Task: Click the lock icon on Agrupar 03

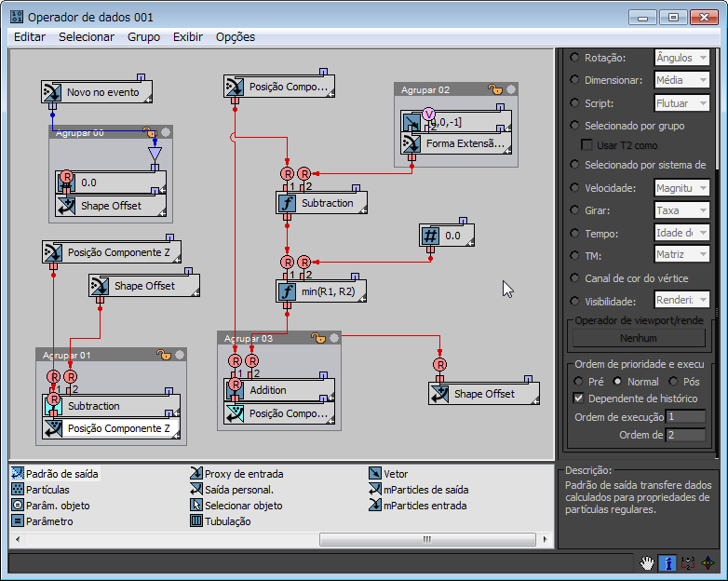Action: tap(318, 338)
